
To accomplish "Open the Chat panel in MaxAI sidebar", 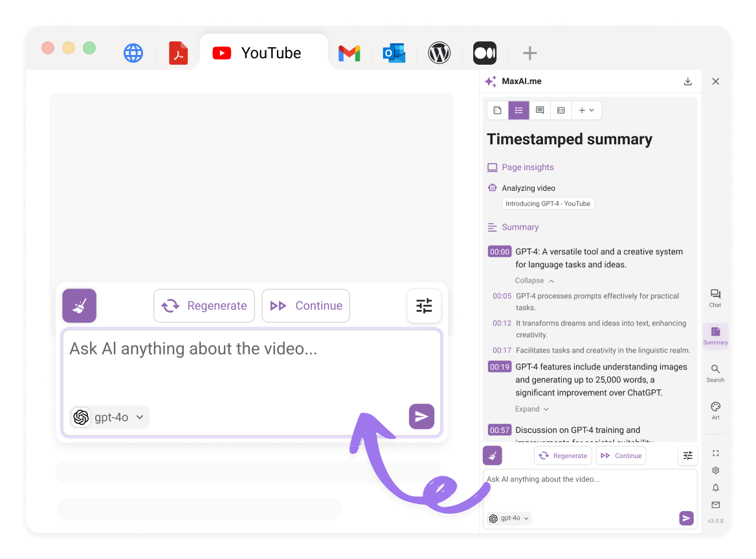I will click(x=715, y=298).
